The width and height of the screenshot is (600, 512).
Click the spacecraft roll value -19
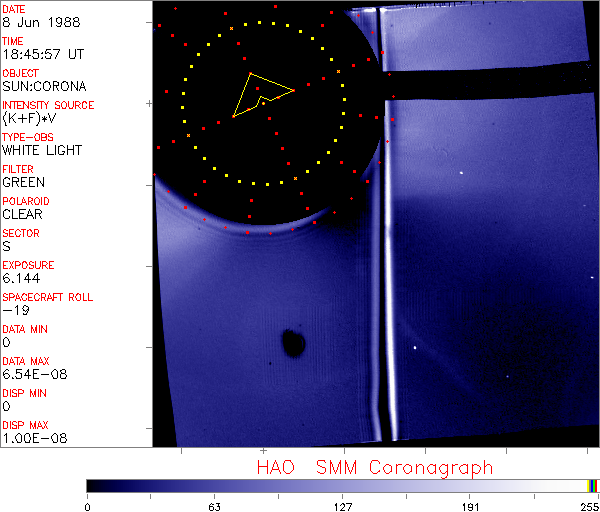(x=14, y=310)
